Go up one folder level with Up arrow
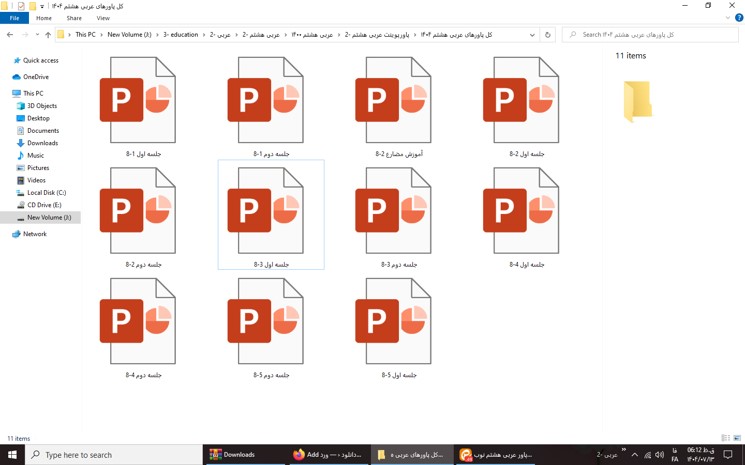 [x=48, y=35]
